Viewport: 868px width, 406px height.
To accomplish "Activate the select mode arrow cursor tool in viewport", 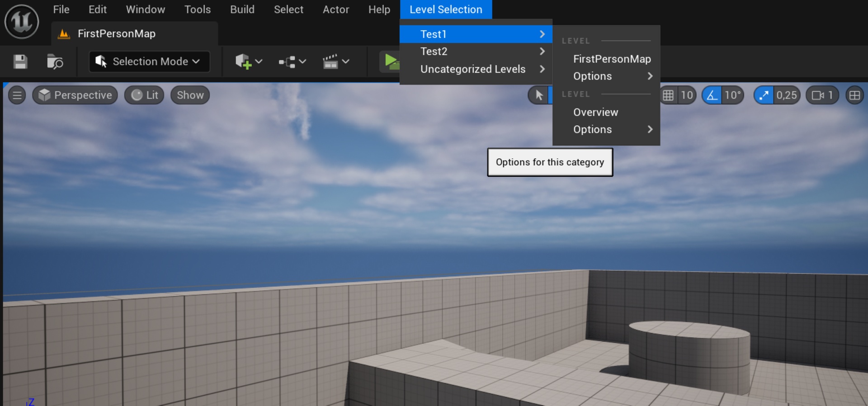I will (x=539, y=95).
